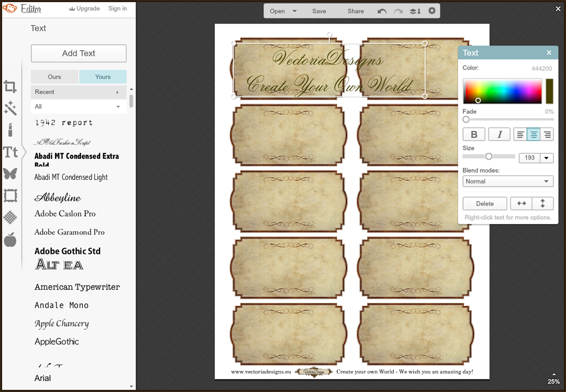Click the PicMonkey monkey logo
566x392 pixels.
coord(10,8)
